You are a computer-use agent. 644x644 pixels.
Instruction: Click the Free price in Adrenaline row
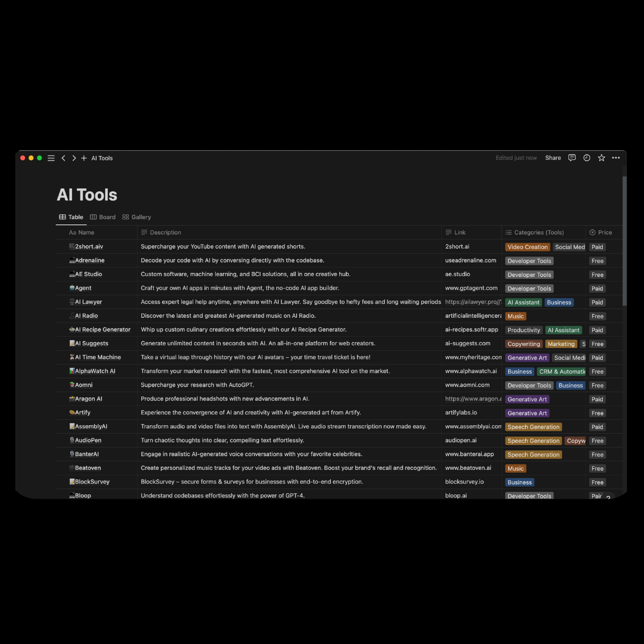[x=597, y=261]
